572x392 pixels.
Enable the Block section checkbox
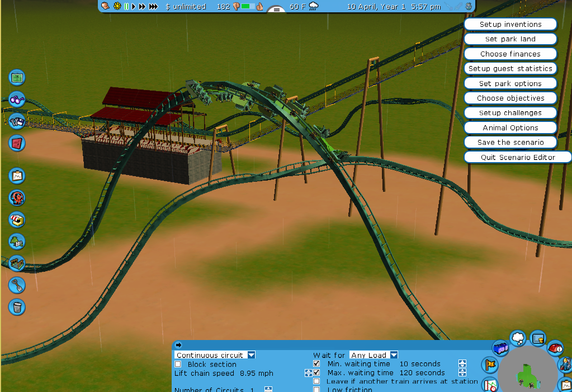click(178, 365)
